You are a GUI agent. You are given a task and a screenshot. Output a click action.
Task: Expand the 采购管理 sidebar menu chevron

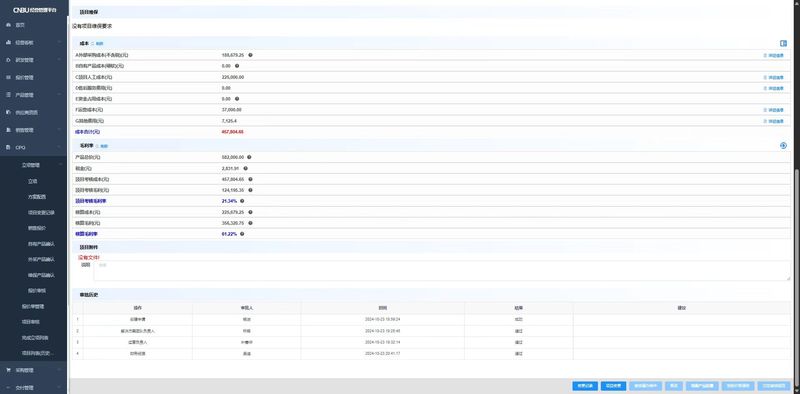click(60, 370)
